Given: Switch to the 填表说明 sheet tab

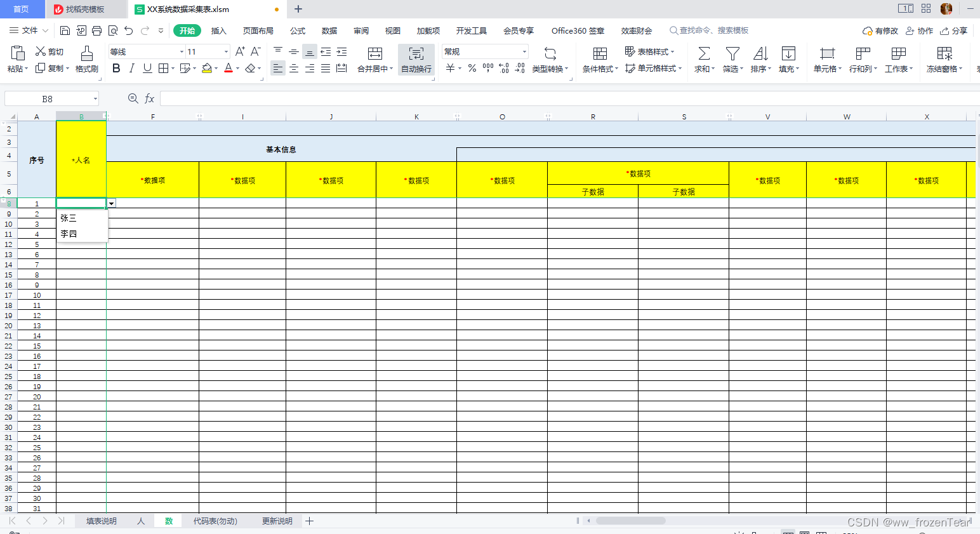Looking at the screenshot, I should [102, 521].
